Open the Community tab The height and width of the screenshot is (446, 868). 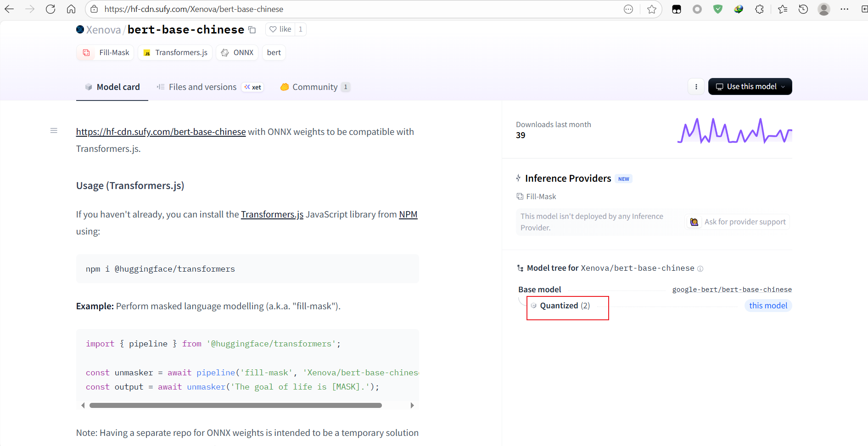click(x=315, y=87)
